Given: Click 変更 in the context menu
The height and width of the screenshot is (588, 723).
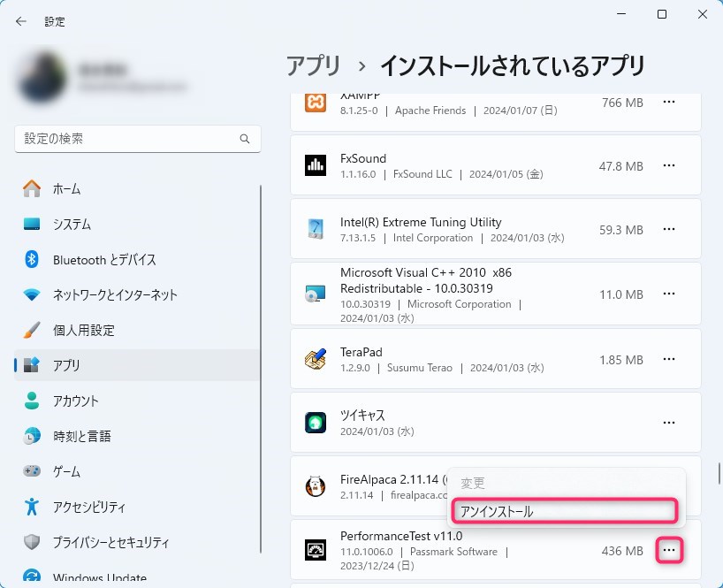Looking at the screenshot, I should [x=474, y=484].
